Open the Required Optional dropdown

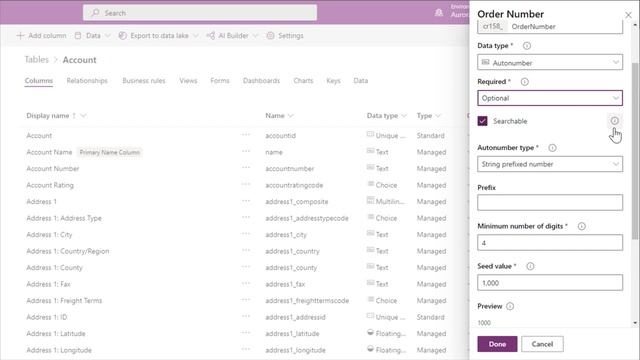click(550, 98)
